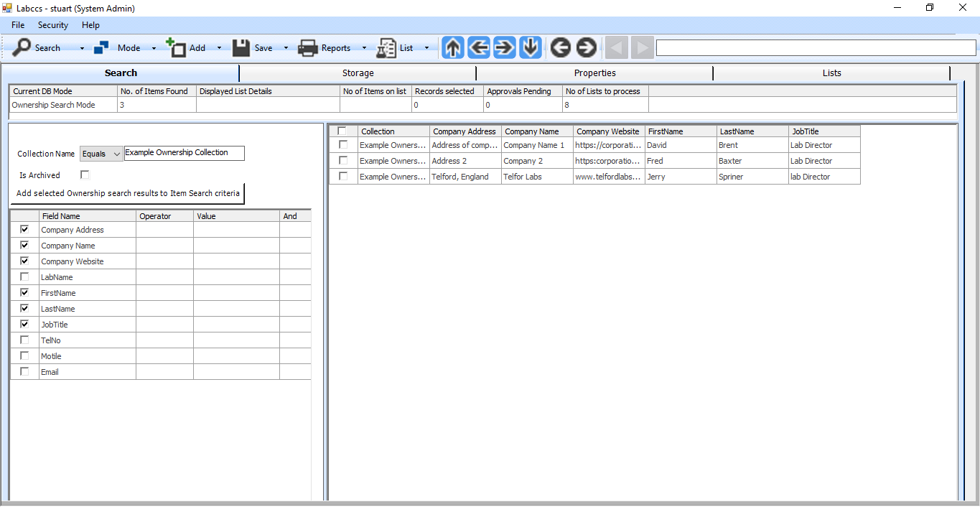
Task: Click the black circular back arrow icon
Action: tap(560, 48)
